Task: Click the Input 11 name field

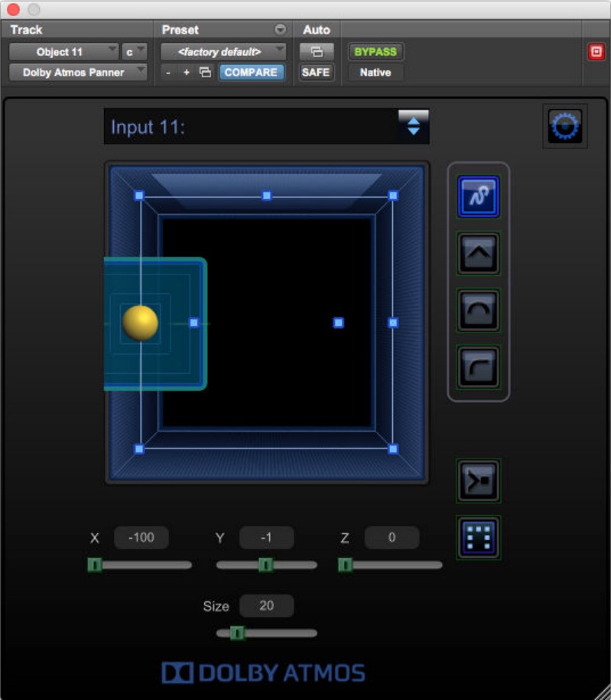Action: (x=251, y=127)
